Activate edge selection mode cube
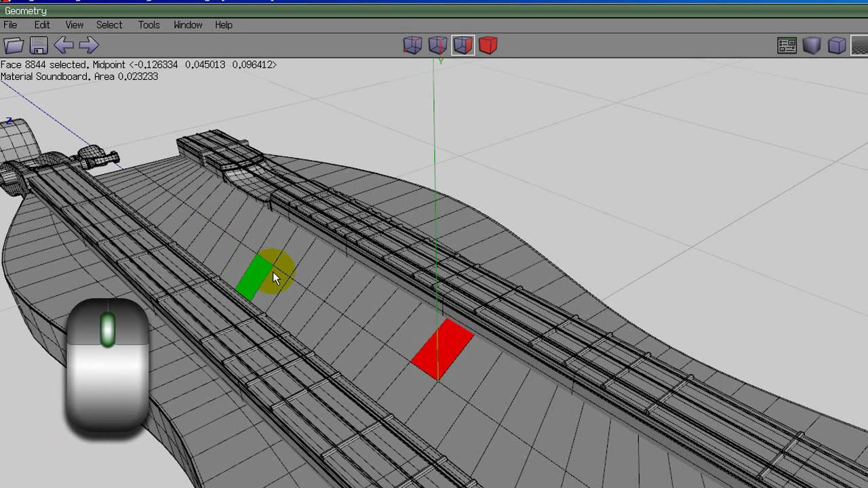868x488 pixels. click(x=437, y=45)
